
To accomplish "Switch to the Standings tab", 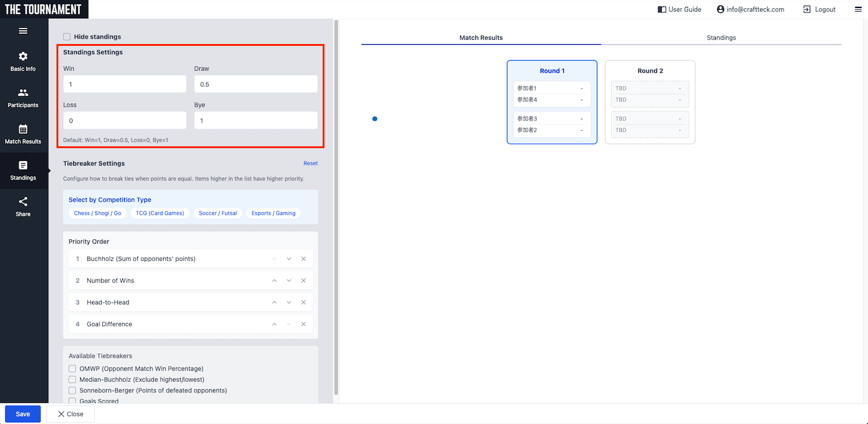I will pyautogui.click(x=721, y=38).
